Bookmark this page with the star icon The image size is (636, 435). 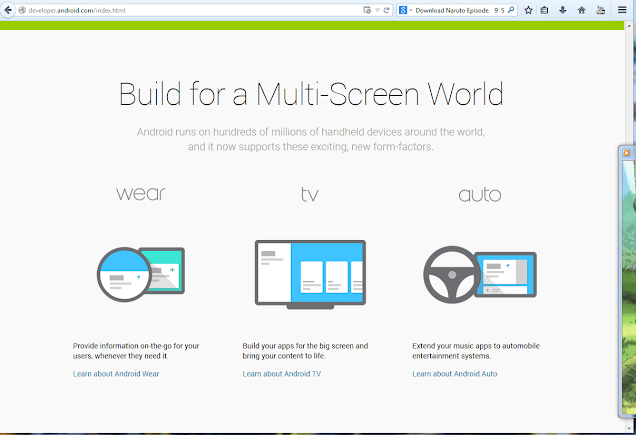tap(528, 10)
